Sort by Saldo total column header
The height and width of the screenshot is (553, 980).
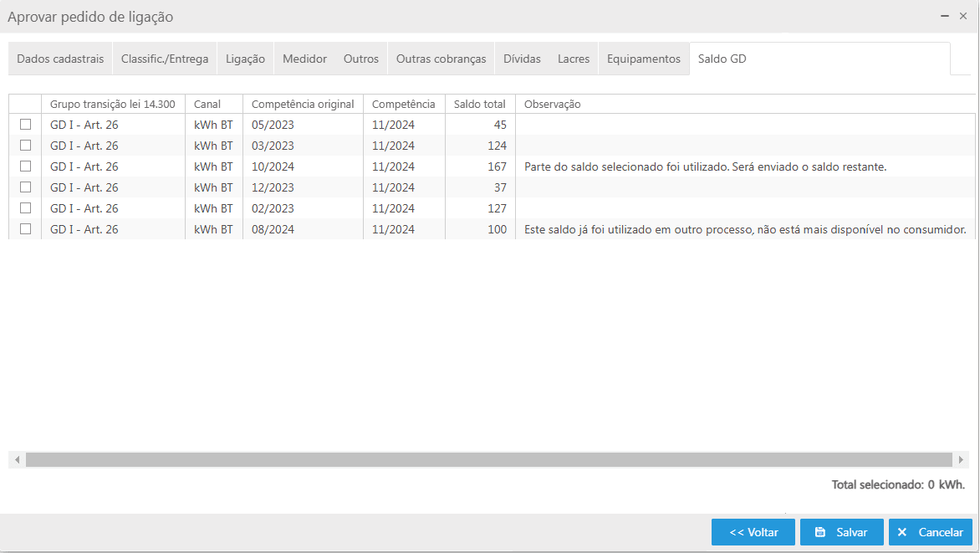pos(479,105)
